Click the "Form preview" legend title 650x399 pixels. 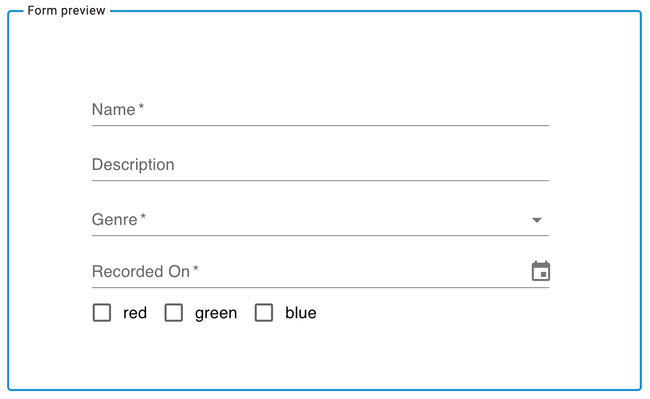click(66, 10)
